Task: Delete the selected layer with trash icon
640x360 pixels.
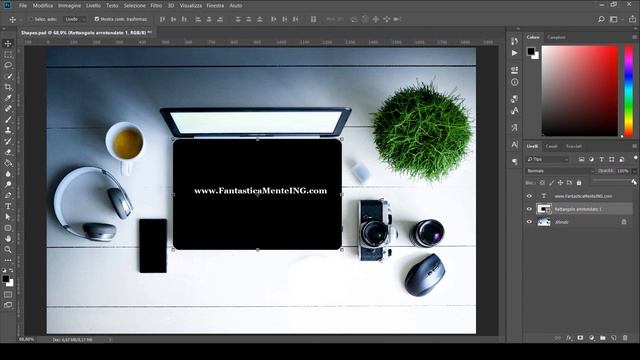Action: [x=625, y=338]
